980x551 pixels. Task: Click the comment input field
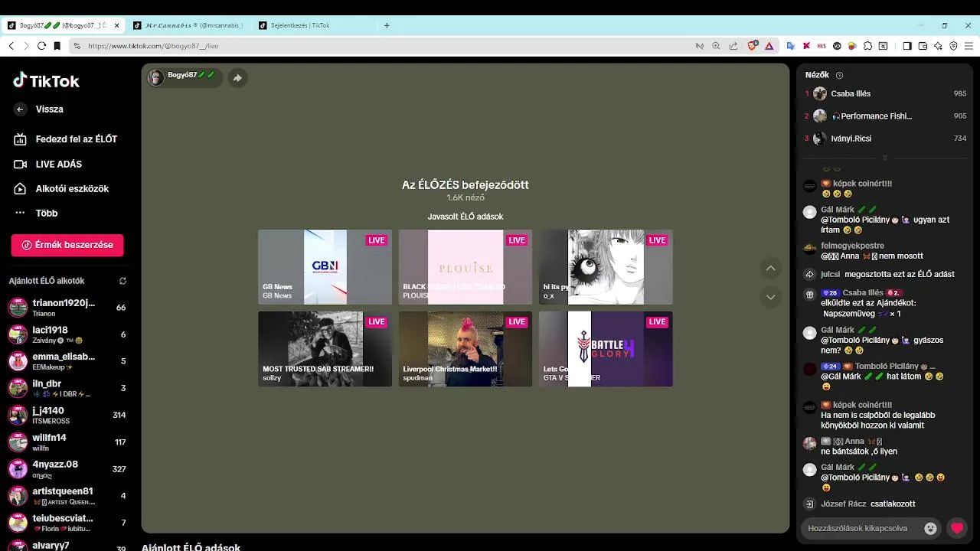pos(861,528)
